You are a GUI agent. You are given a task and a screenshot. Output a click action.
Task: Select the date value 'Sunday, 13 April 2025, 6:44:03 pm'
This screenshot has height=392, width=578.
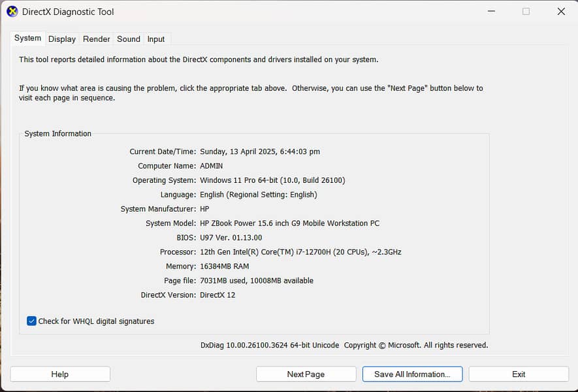click(x=260, y=152)
